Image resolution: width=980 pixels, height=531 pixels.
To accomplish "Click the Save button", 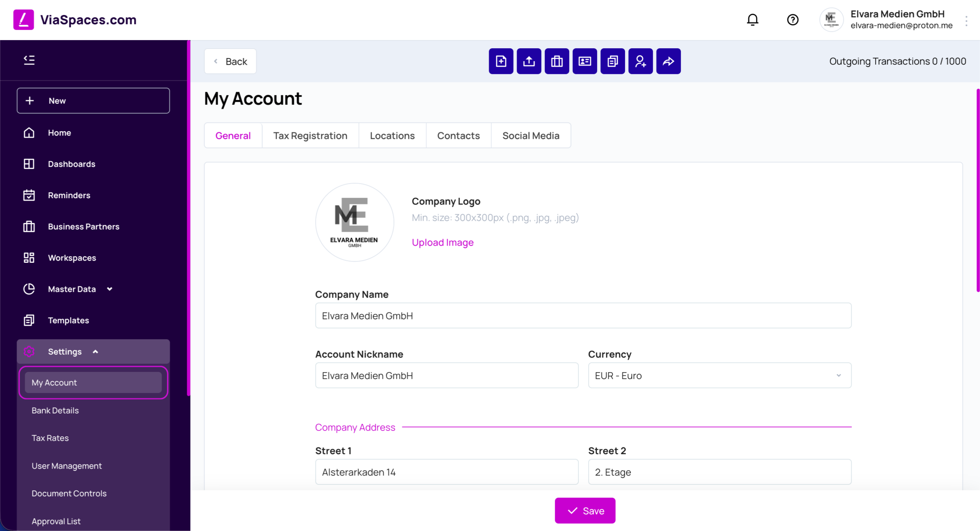I will pyautogui.click(x=585, y=510).
